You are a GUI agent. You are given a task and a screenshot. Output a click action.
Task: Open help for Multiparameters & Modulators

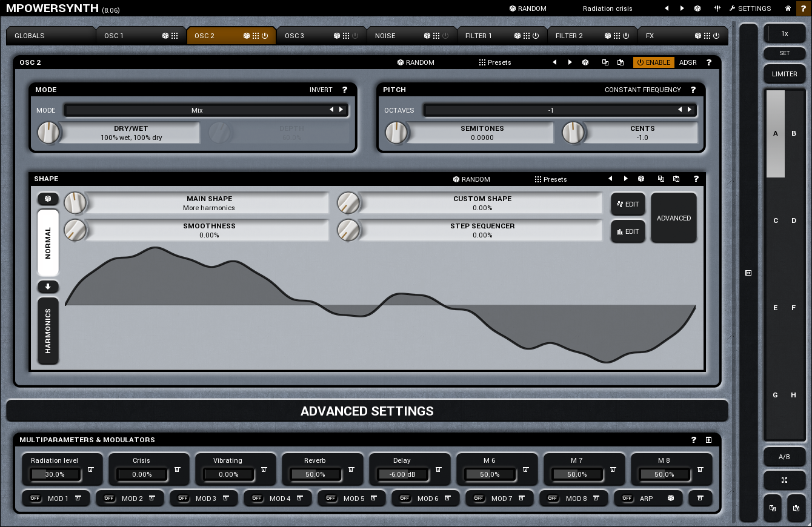tap(694, 440)
